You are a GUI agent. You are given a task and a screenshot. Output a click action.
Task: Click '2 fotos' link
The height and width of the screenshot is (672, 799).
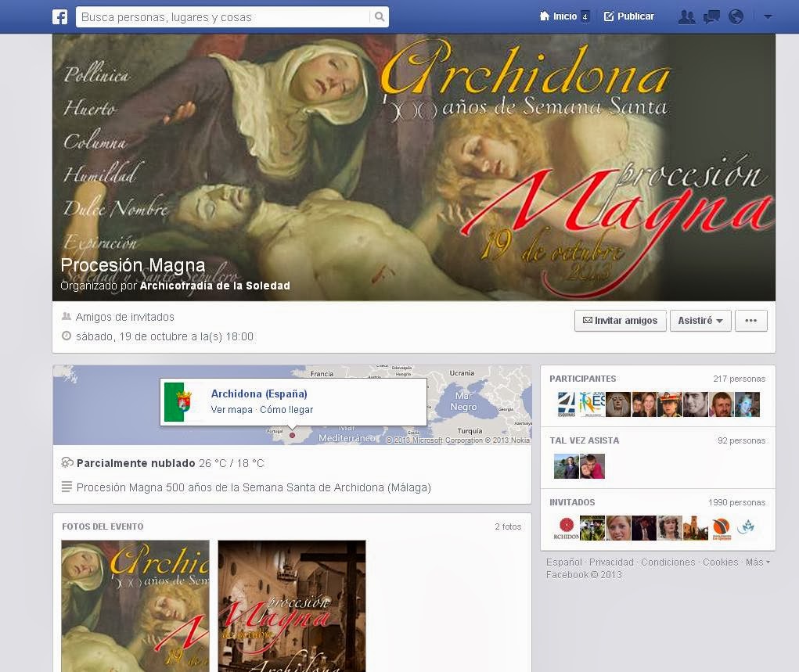(x=508, y=526)
